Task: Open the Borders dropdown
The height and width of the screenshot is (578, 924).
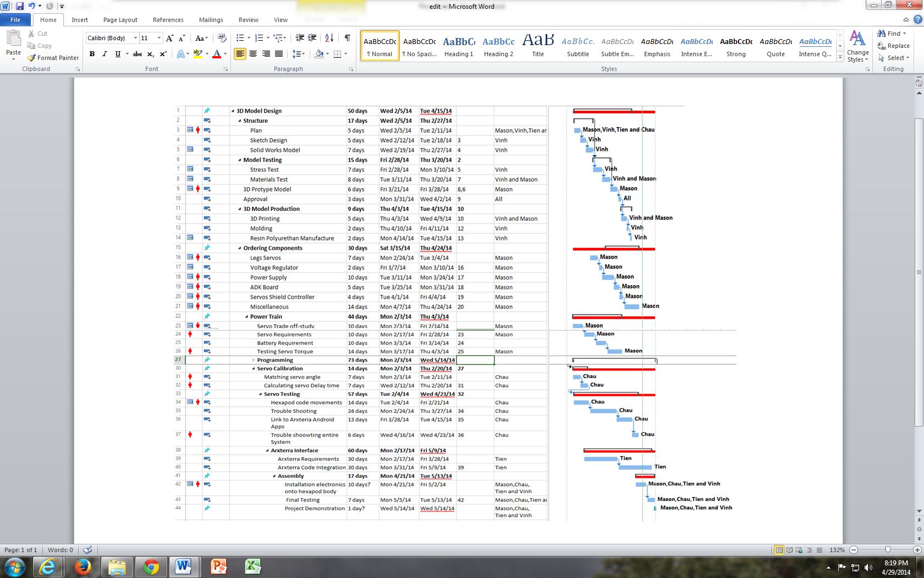Action: click(345, 54)
